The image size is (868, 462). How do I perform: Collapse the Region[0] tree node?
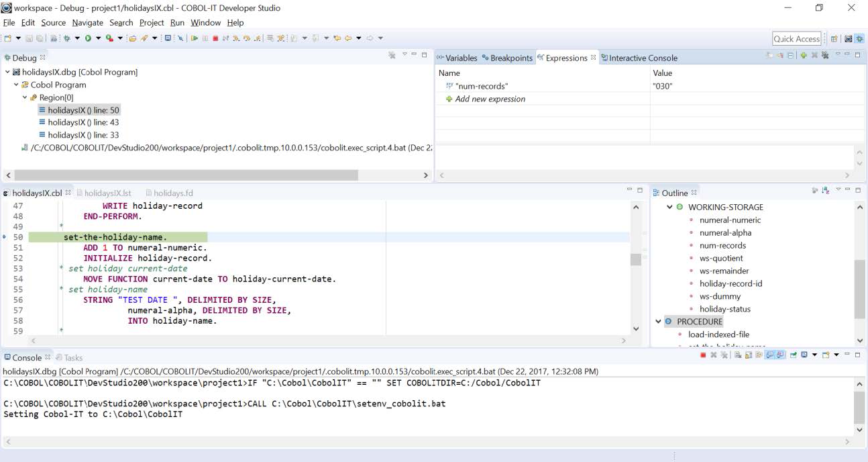[x=25, y=97]
